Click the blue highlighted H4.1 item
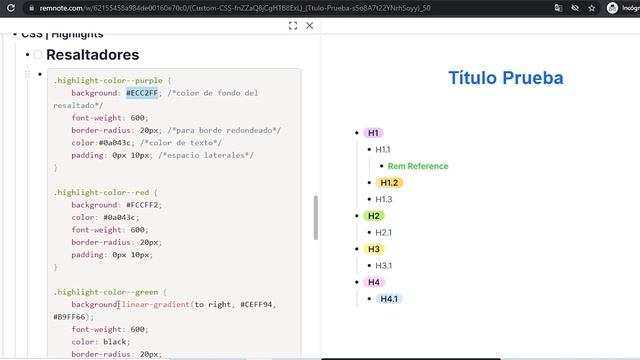 (x=389, y=299)
